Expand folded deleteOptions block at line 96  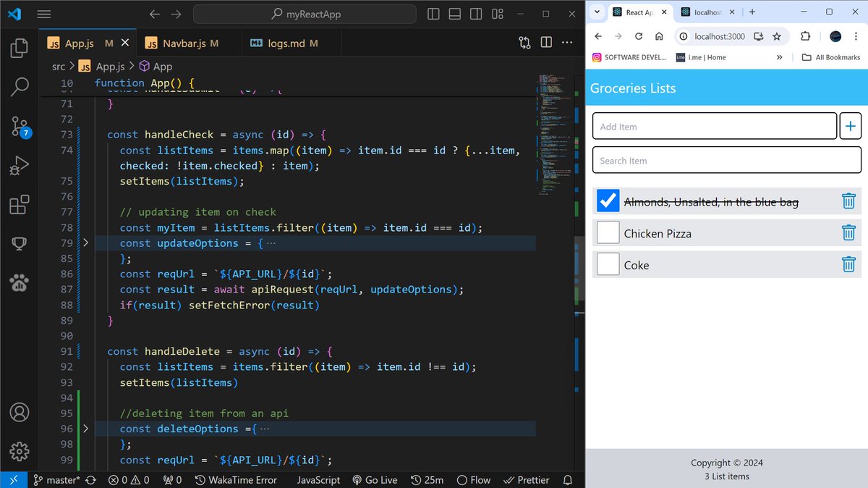pyautogui.click(x=85, y=429)
